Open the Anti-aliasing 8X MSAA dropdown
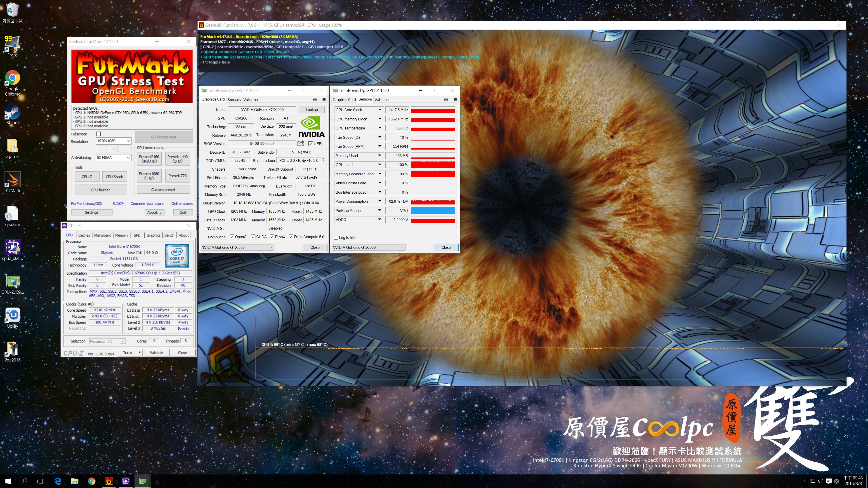The image size is (868, 488). 113,158
